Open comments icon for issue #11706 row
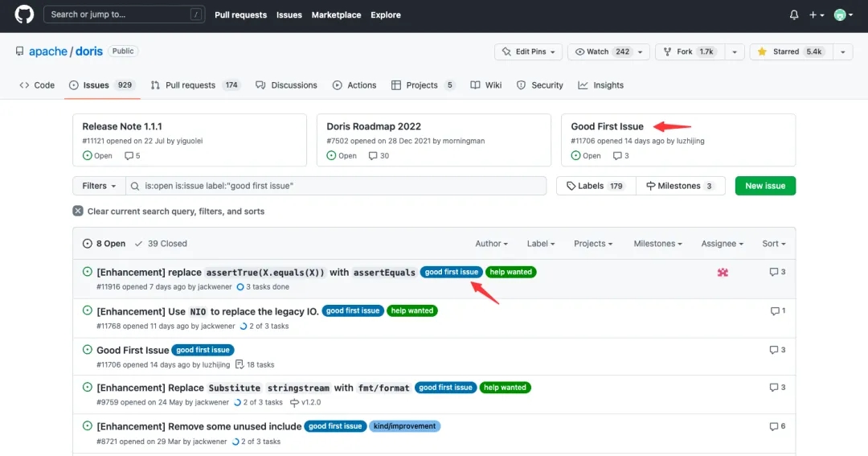The width and height of the screenshot is (868, 456). click(777, 350)
